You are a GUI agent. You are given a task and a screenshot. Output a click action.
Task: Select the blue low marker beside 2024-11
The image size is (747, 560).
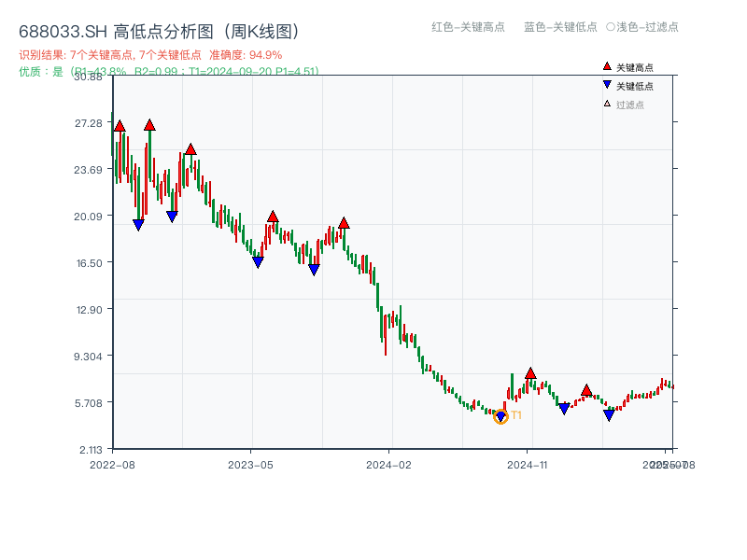pos(564,409)
